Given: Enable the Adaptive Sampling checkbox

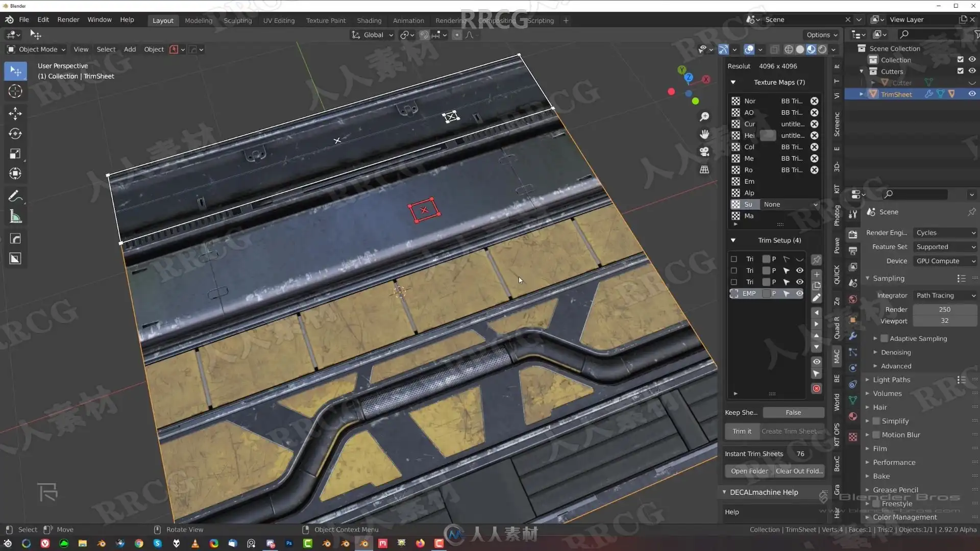Looking at the screenshot, I should 885,338.
